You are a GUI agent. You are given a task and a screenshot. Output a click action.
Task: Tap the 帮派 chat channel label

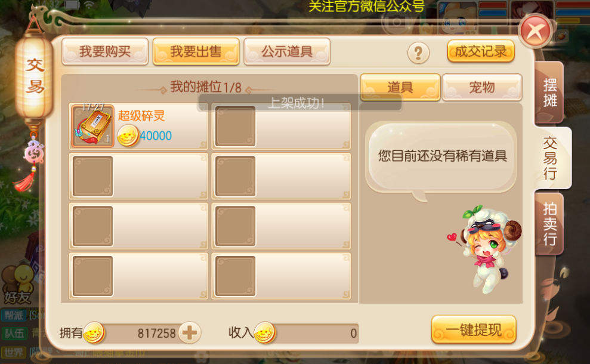click(x=14, y=316)
